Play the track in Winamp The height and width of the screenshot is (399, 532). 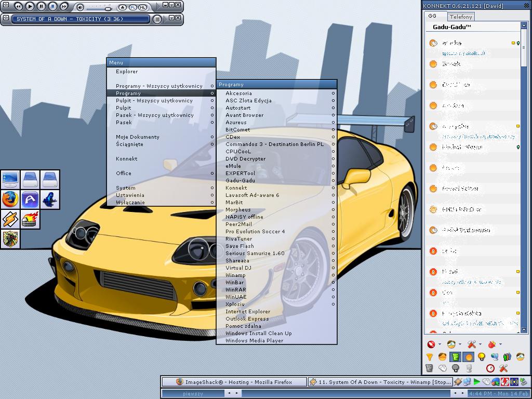pos(30,6)
